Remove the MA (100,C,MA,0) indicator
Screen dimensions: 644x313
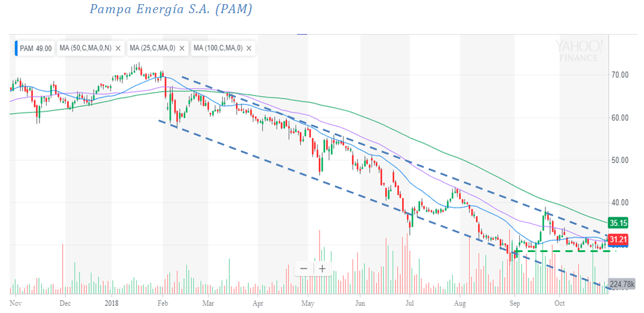(249, 48)
